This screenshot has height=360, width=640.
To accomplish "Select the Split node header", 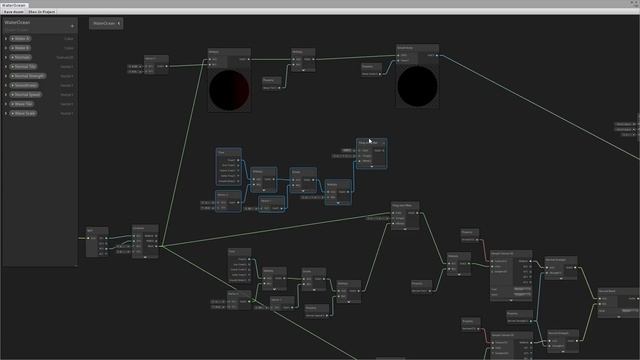I will click(x=97, y=231).
